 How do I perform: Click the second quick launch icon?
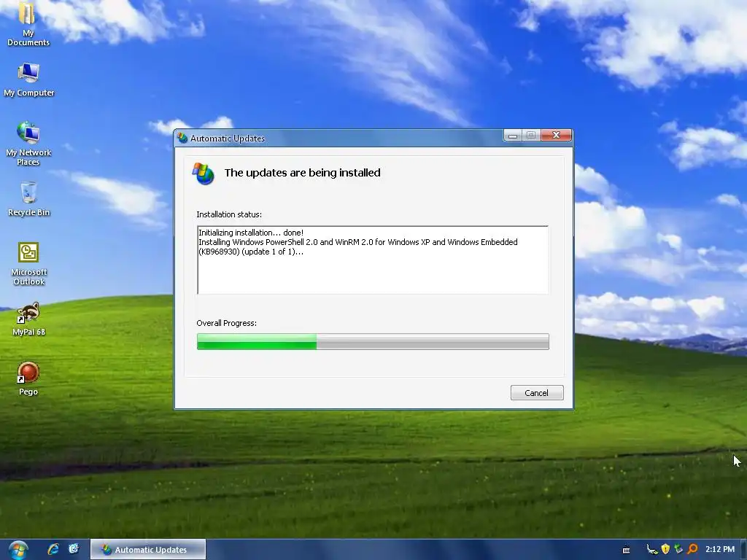coord(74,549)
